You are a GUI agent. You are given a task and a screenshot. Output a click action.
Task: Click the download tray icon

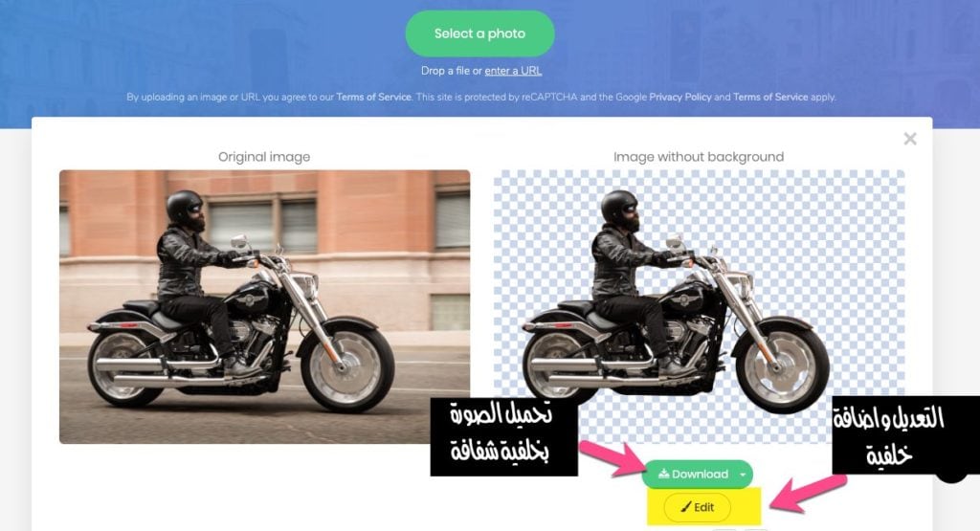(663, 474)
